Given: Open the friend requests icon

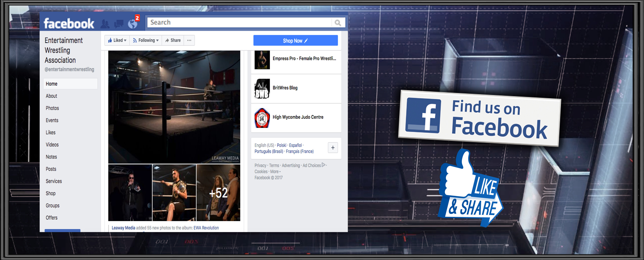Looking at the screenshot, I should click(x=105, y=24).
